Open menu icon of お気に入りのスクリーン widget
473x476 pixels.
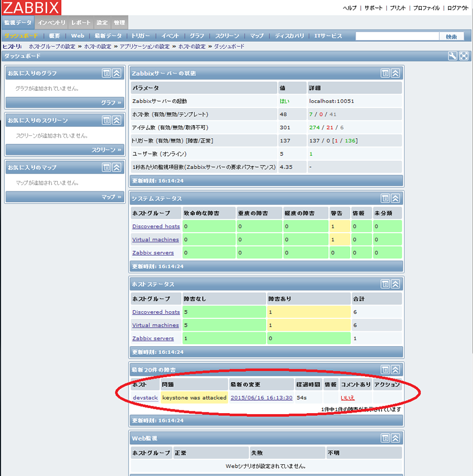(106, 120)
